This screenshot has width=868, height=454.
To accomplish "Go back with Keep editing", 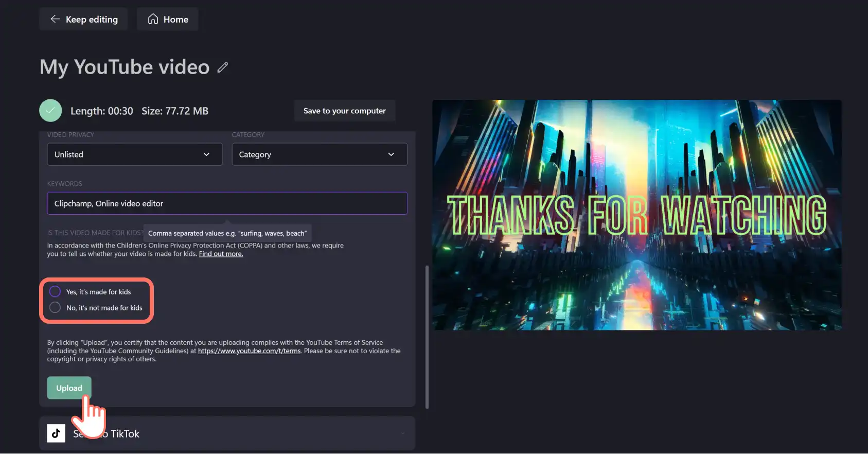I will pyautogui.click(x=83, y=19).
